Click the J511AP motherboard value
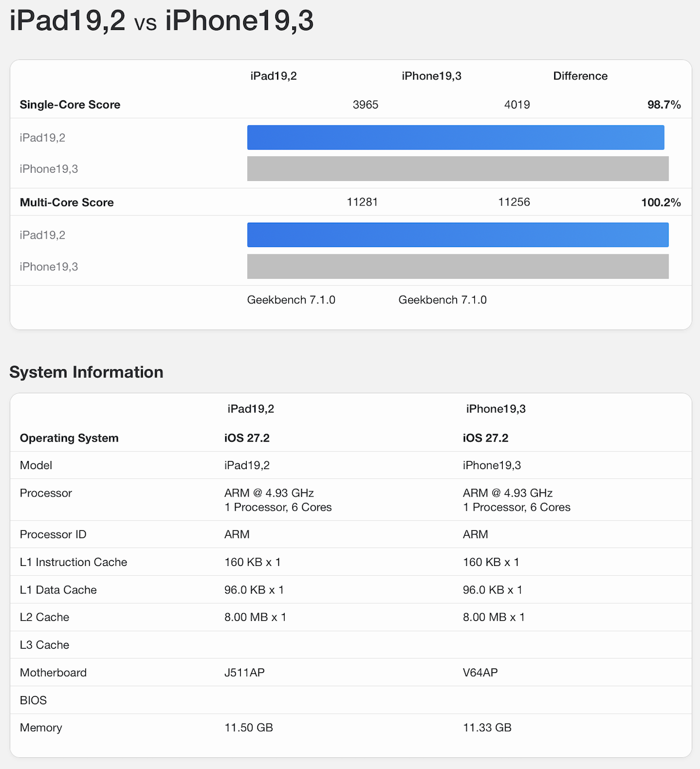Viewport: 700px width, 769px height. [244, 673]
